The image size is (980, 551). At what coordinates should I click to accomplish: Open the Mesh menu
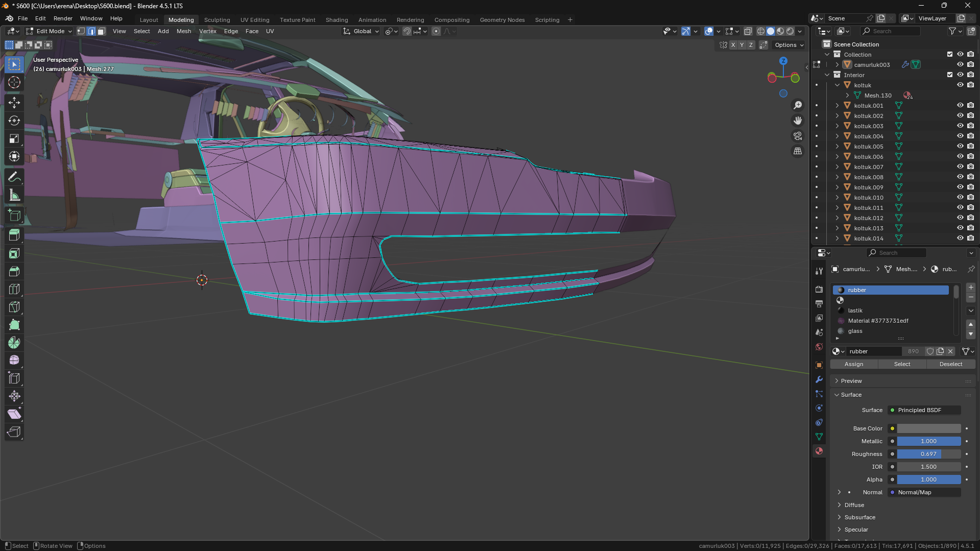[x=183, y=31]
